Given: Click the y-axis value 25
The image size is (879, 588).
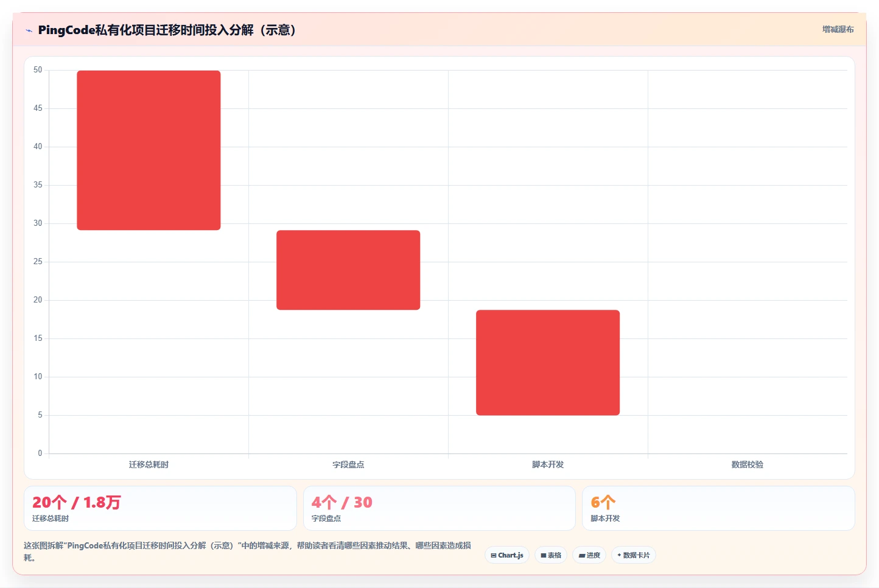Looking at the screenshot, I should tap(38, 262).
